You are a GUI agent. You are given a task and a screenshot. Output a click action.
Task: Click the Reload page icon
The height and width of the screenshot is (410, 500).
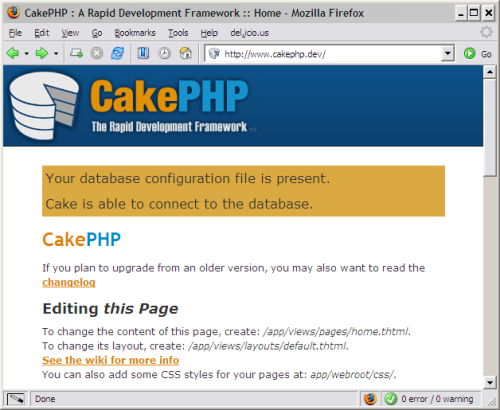click(x=117, y=53)
